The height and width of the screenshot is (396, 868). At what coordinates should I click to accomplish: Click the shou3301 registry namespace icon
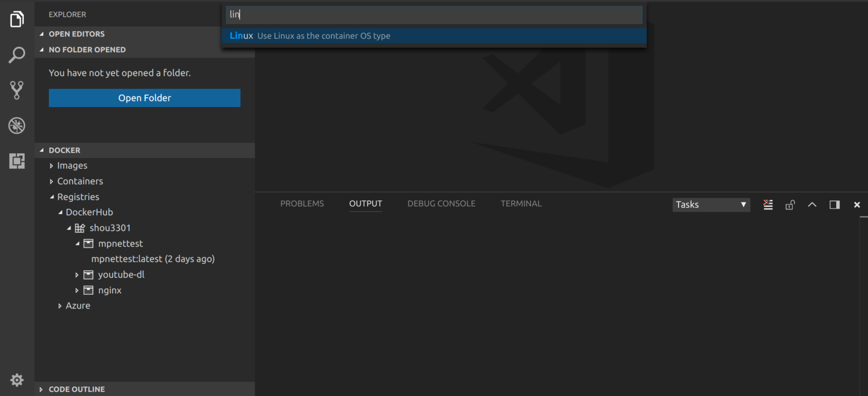80,228
